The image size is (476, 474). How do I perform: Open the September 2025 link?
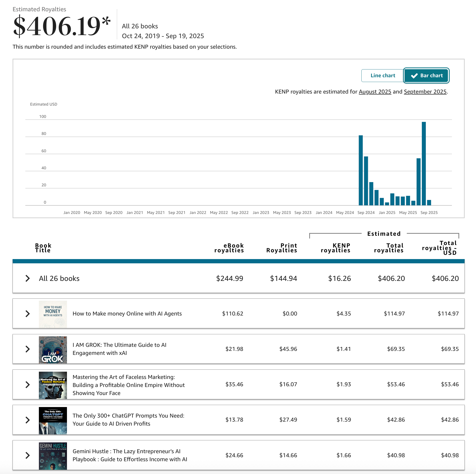pyautogui.click(x=425, y=92)
